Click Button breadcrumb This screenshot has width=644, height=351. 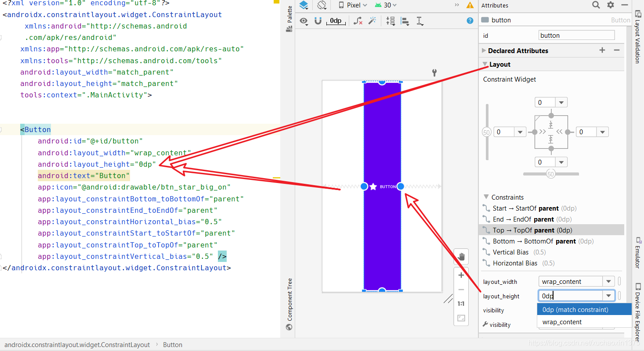(173, 345)
